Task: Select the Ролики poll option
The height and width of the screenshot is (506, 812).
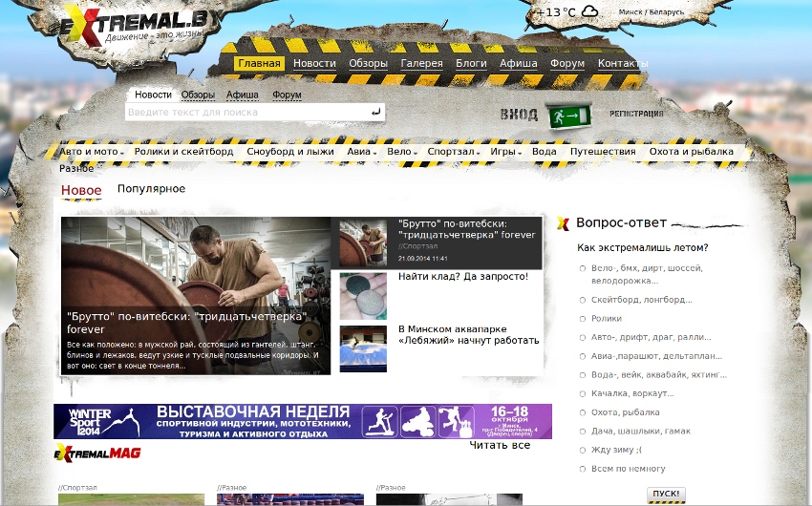Action: click(x=583, y=319)
